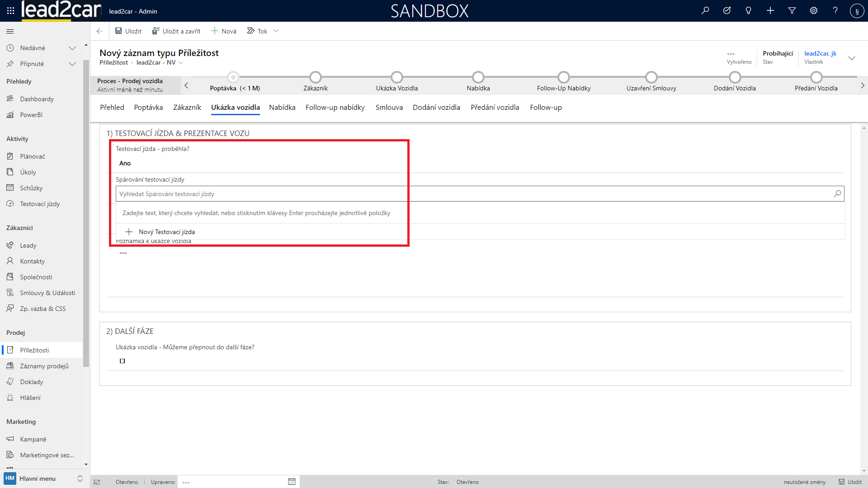868x488 pixels.
Task: Open the assistant lightbulb icon
Action: (748, 10)
